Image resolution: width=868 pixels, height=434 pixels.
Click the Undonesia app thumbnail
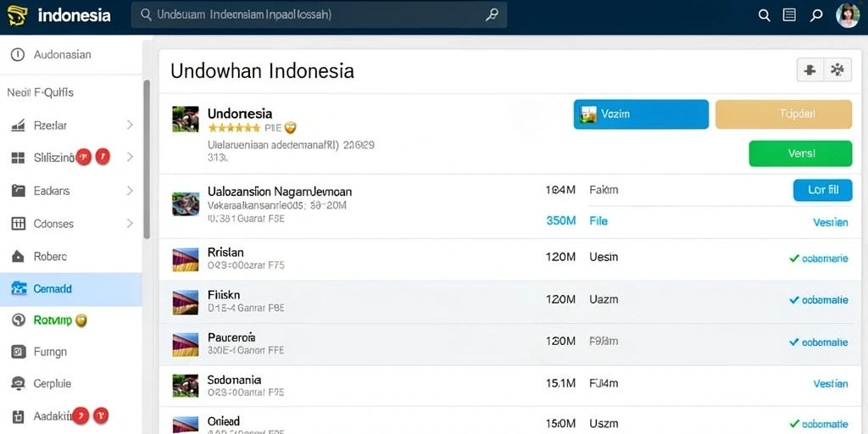coord(186,119)
